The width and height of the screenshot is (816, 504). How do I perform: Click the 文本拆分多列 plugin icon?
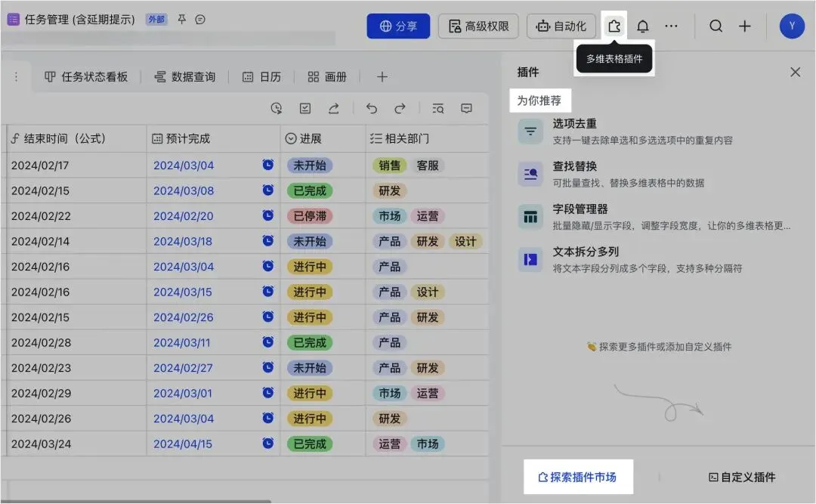(x=530, y=259)
